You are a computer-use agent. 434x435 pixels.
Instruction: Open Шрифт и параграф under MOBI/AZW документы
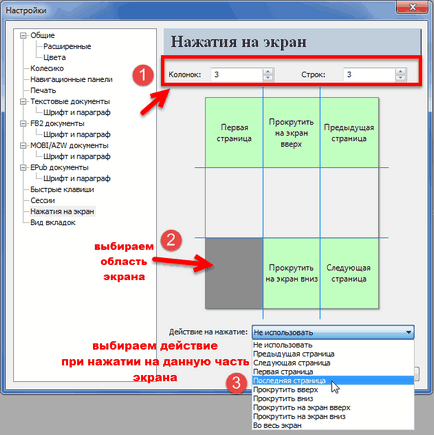coord(77,156)
